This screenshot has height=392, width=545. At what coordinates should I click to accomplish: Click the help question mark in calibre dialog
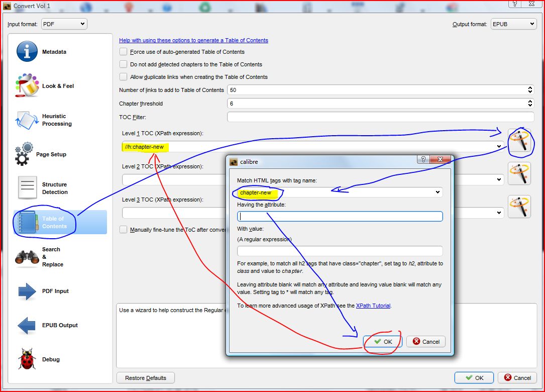(x=423, y=159)
